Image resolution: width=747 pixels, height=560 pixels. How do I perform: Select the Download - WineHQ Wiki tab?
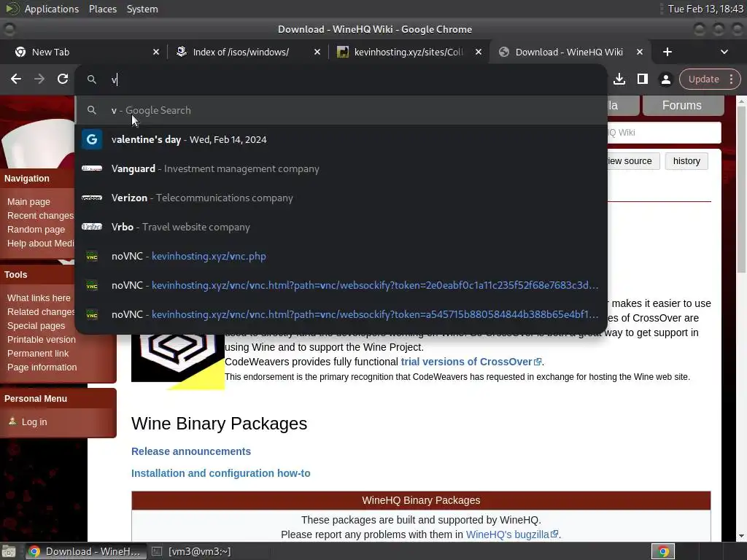click(x=569, y=52)
